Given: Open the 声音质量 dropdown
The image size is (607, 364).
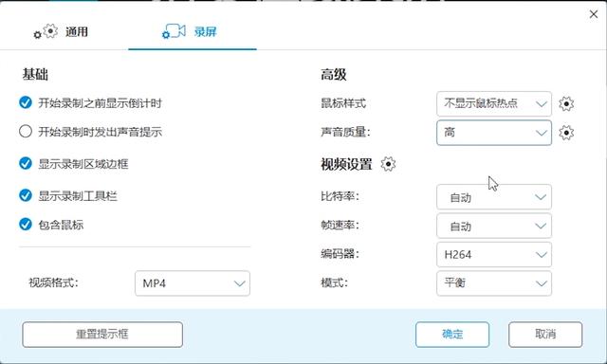Looking at the screenshot, I should tap(494, 133).
